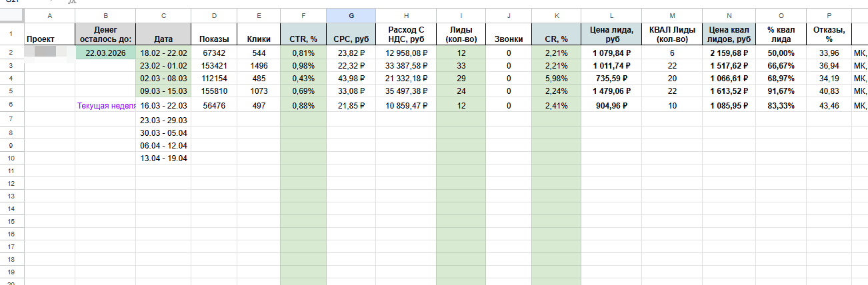
Task: Select the green 22.03.2026 date cell
Action: point(105,53)
